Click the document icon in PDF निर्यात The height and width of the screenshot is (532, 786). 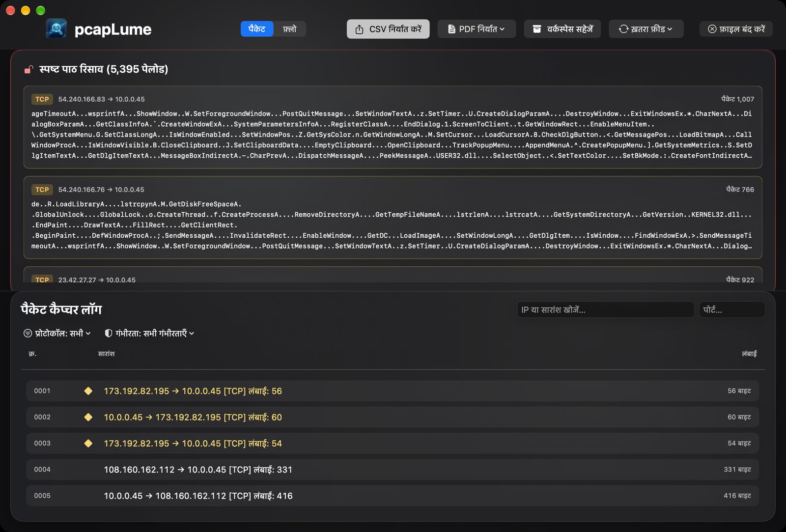(x=451, y=29)
